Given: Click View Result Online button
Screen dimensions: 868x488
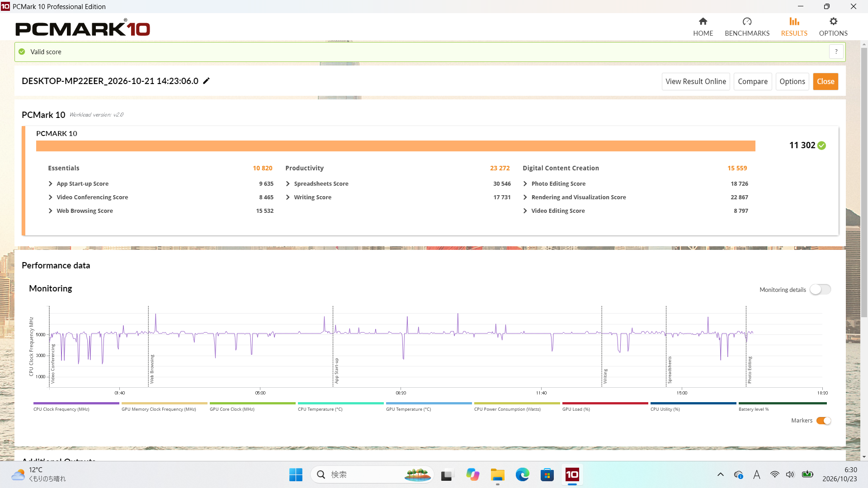Looking at the screenshot, I should (x=696, y=81).
